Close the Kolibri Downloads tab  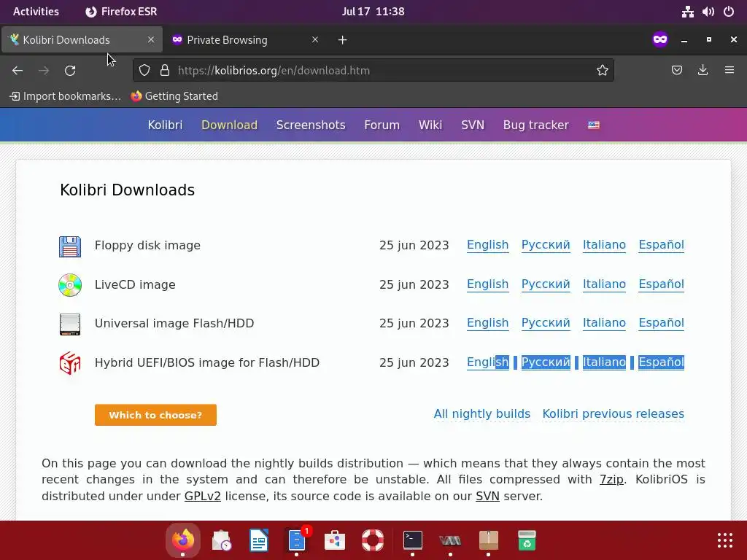[151, 39]
